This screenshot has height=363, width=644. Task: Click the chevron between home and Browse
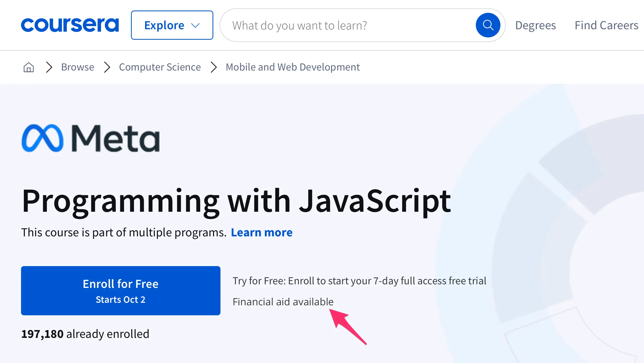(49, 67)
